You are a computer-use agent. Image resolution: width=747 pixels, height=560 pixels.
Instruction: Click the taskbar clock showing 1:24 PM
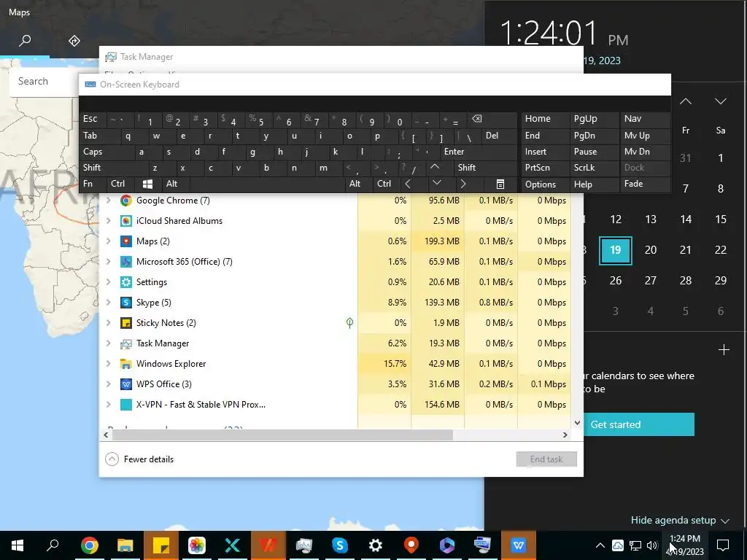click(684, 545)
